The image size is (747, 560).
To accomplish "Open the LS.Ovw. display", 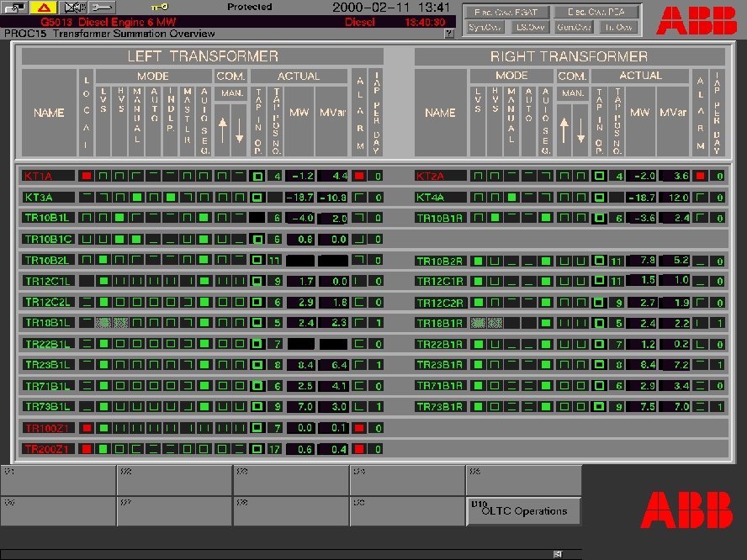I will coord(530,27).
